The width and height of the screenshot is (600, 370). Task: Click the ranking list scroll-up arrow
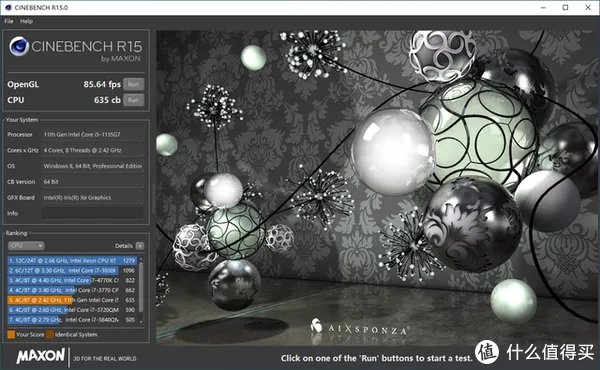[141, 259]
